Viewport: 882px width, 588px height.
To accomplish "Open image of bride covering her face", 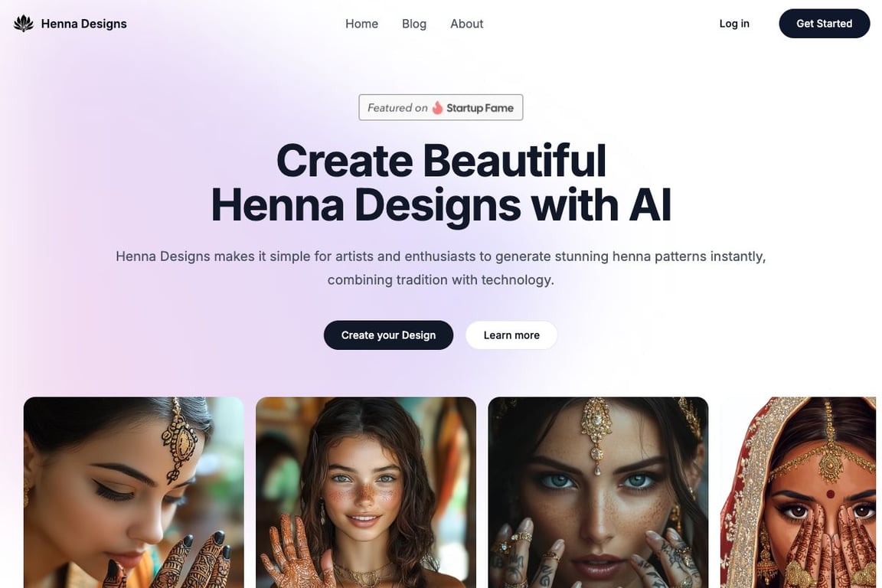I will pos(799,492).
